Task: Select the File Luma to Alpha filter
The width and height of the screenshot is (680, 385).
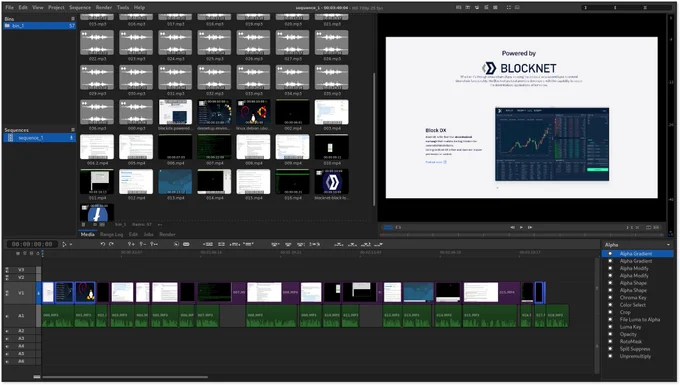Action: click(640, 320)
